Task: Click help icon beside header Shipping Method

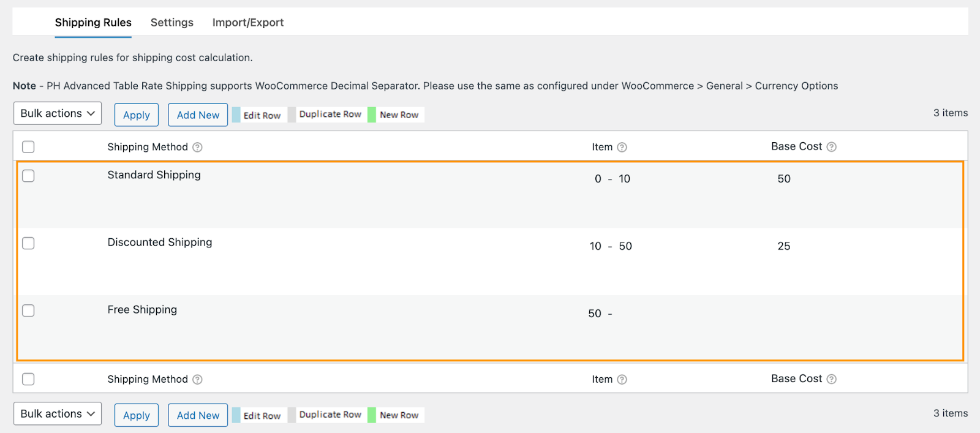Action: point(197,147)
